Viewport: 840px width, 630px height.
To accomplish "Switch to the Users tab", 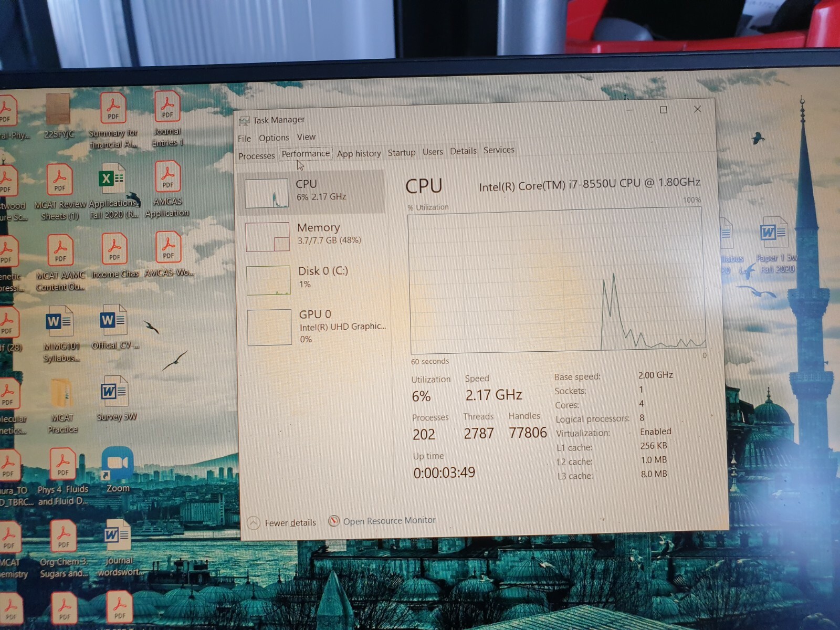I will [x=433, y=152].
